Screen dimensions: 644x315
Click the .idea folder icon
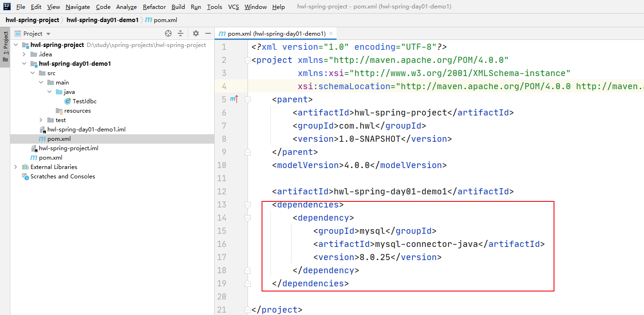34,54
